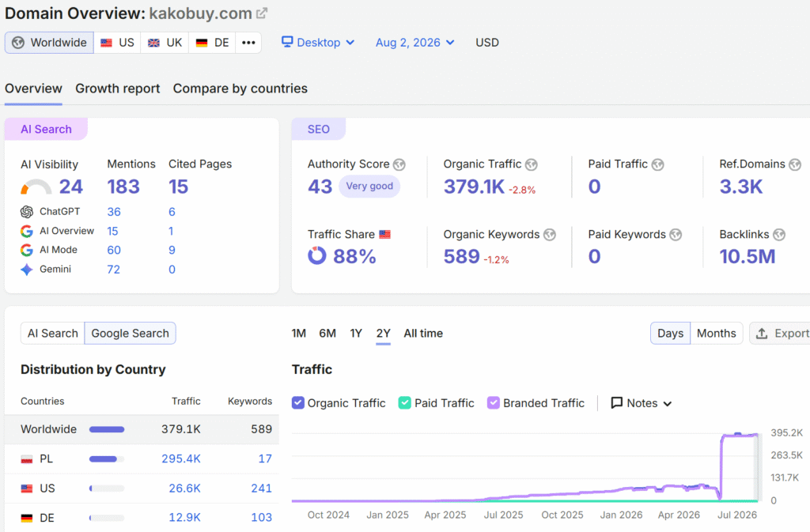The width and height of the screenshot is (810, 532).
Task: Select Google Search distribution toggle
Action: point(131,334)
